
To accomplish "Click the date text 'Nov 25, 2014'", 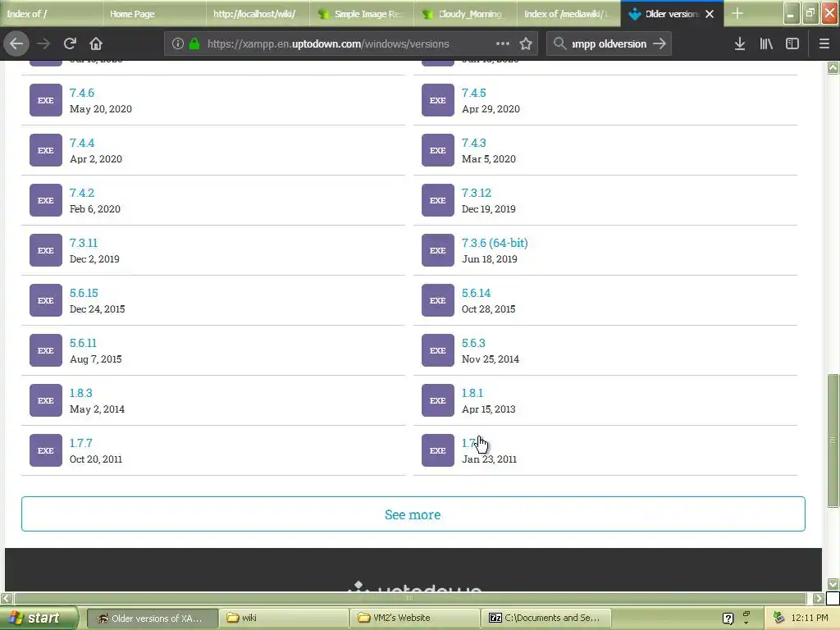I will tap(491, 359).
